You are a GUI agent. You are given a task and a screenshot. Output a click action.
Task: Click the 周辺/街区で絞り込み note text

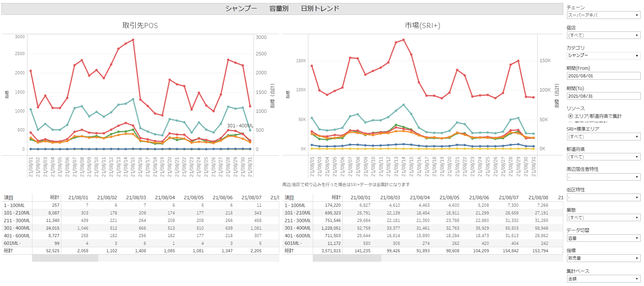(346, 185)
